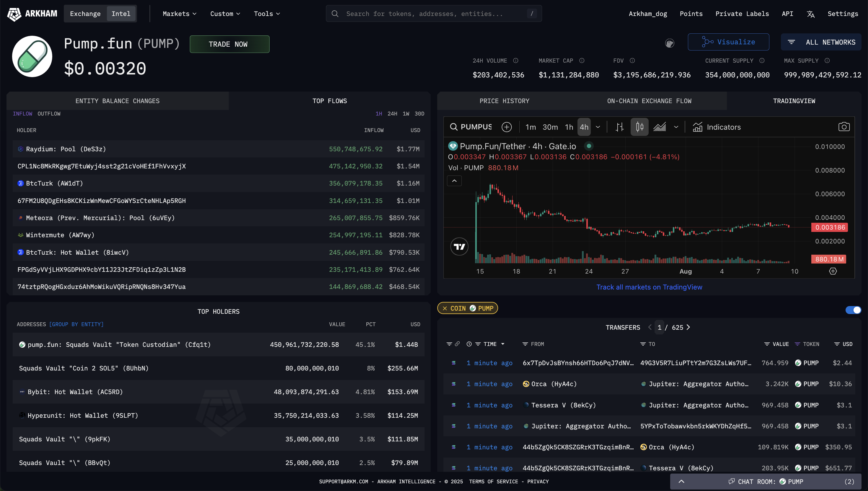Viewport: 868px width, 491px height.
Task: Switch to Exchange mode
Action: (x=85, y=14)
